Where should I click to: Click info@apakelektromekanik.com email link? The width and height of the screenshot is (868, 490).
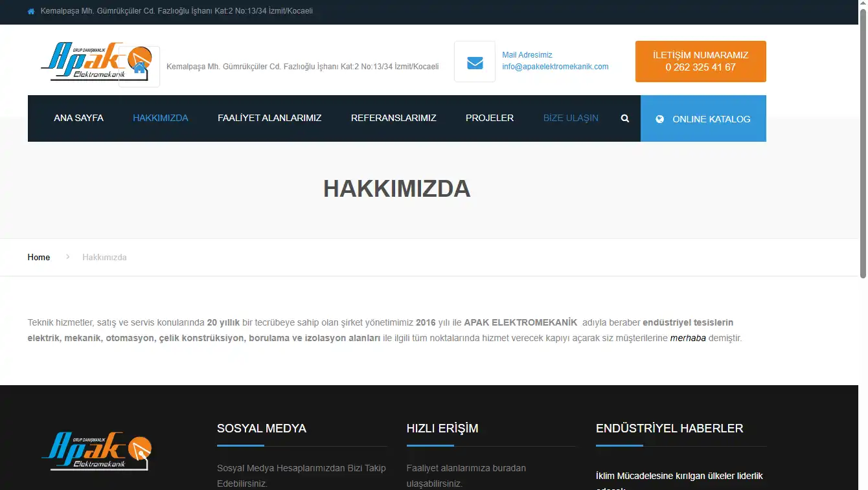(555, 67)
